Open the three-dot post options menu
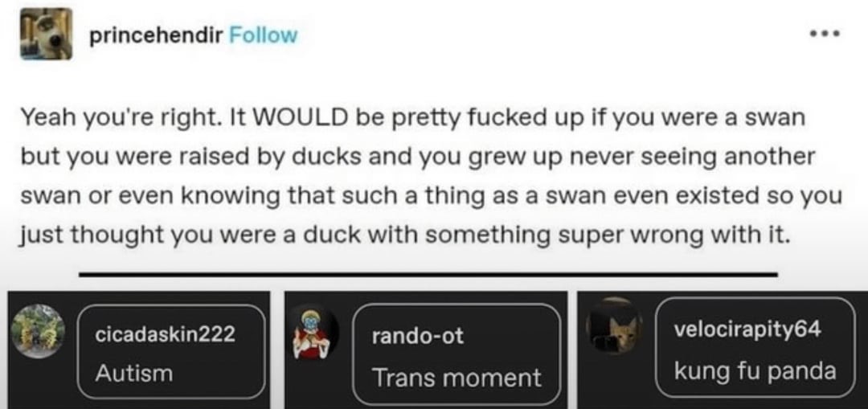This screenshot has height=409, width=868. tap(825, 34)
